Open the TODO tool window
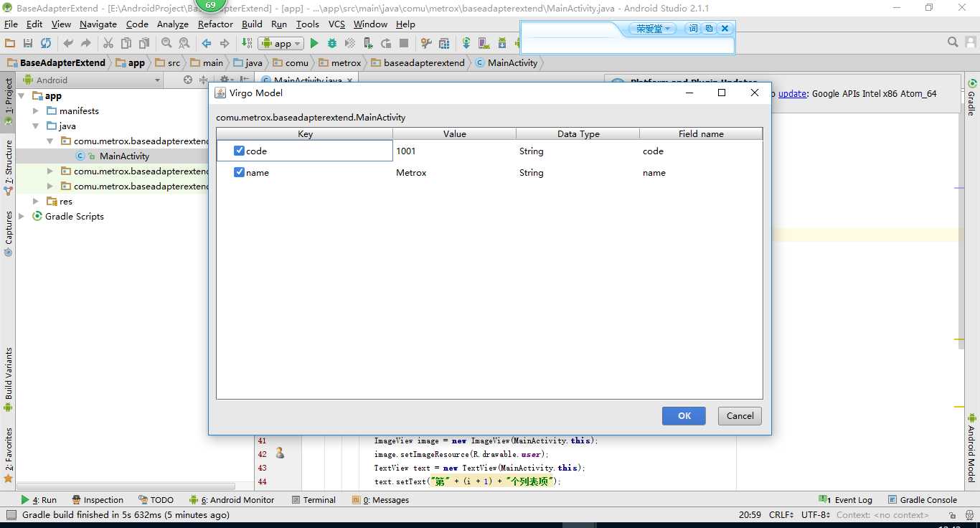 tap(156, 500)
